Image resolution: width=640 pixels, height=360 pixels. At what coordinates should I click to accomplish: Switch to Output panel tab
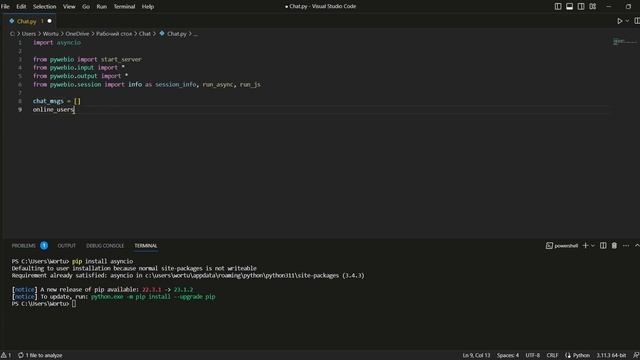[67, 246]
